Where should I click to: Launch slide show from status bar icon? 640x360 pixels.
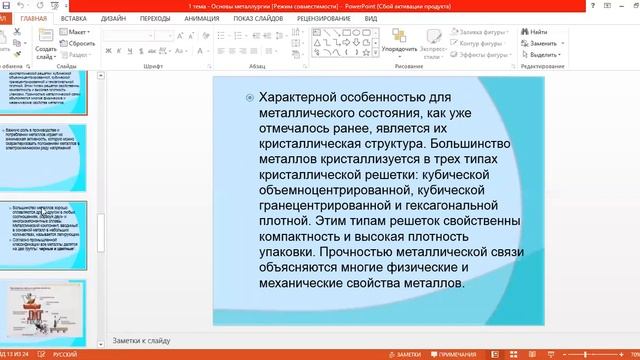pyautogui.click(x=551, y=354)
